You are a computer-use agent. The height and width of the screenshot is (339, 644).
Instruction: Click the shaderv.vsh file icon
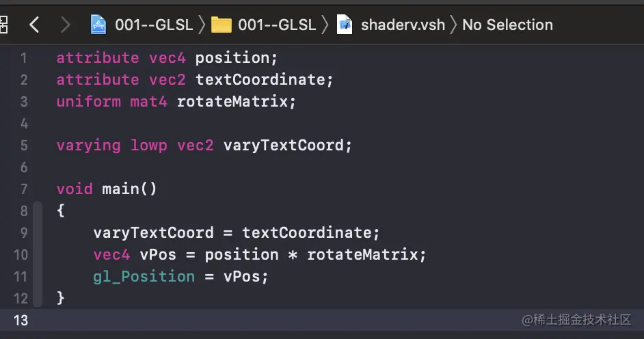pyautogui.click(x=345, y=25)
